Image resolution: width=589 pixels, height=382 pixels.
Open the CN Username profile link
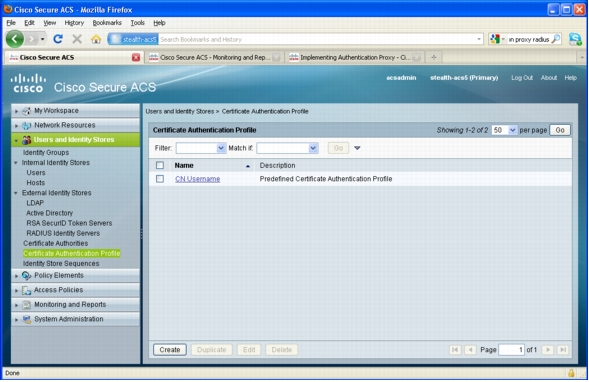198,179
